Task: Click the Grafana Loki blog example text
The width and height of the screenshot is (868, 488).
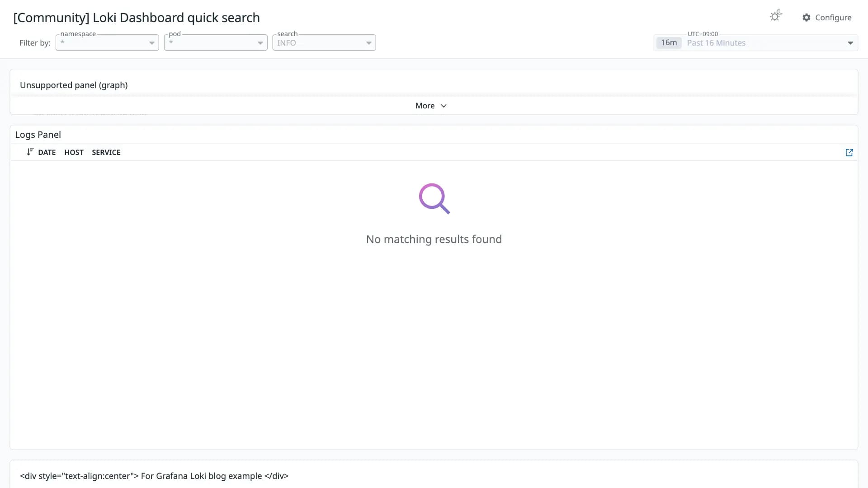Action: [x=154, y=476]
